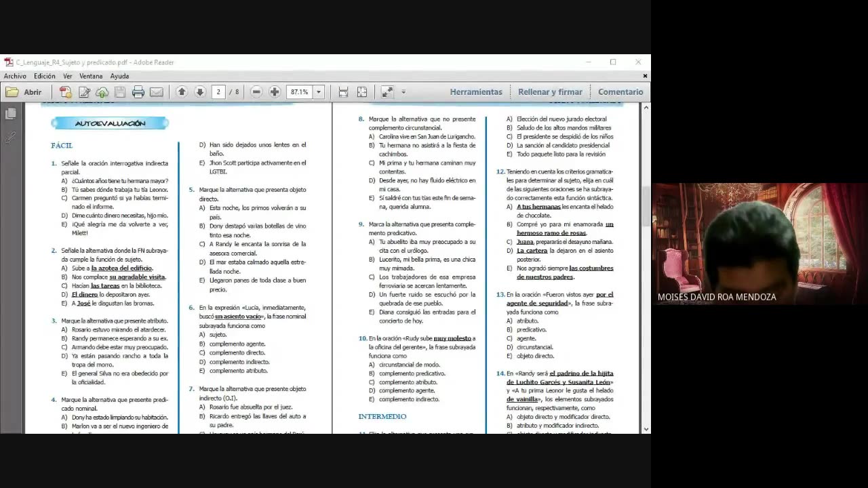This screenshot has width=868, height=488.
Task: Click the underlined text 'la azotea del edificio'
Action: tap(122, 268)
